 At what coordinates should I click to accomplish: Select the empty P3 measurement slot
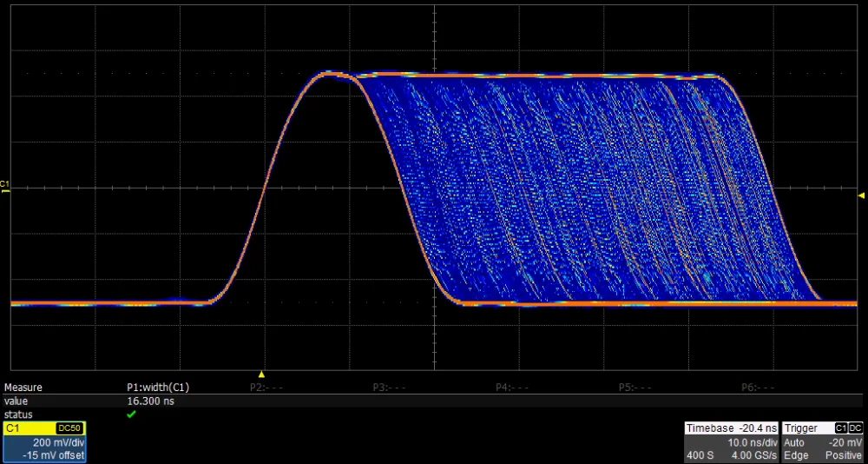click(x=390, y=388)
